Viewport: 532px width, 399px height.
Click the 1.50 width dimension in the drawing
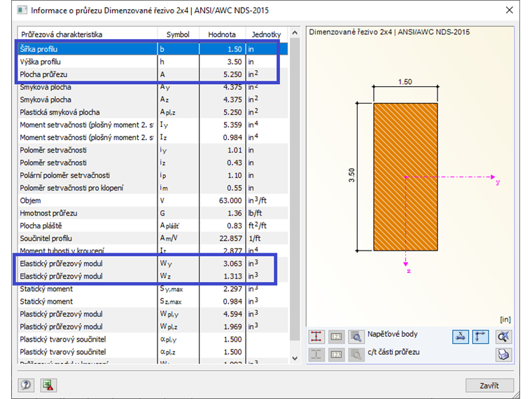coord(405,82)
